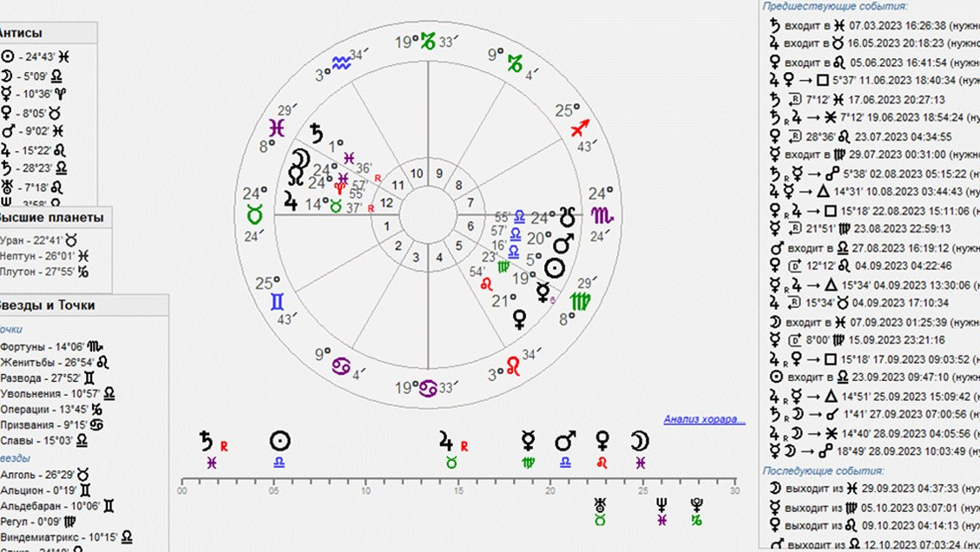Select the red Sagittarius sign on the outer ring
The height and width of the screenshot is (552, 980).
581,126
